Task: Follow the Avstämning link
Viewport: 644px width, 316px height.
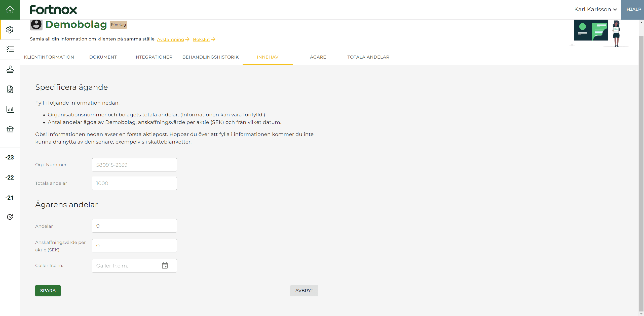Action: 173,39
